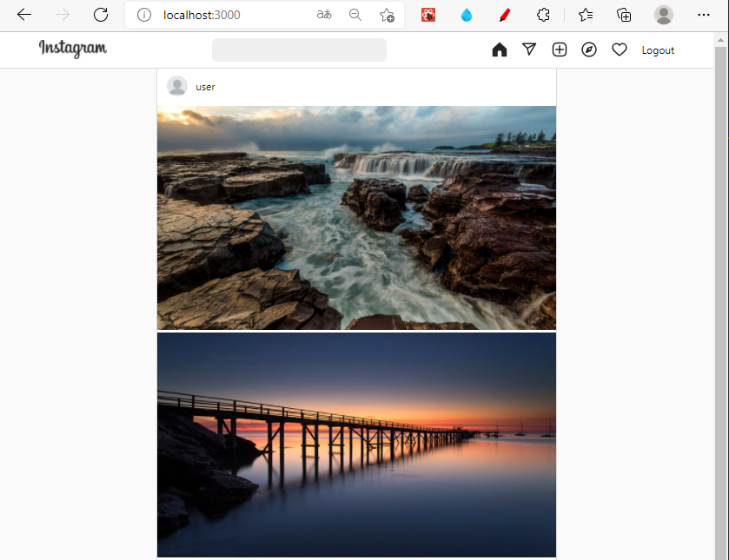Open the sunset pier photo
Screen dimensions: 729x560
[356, 445]
